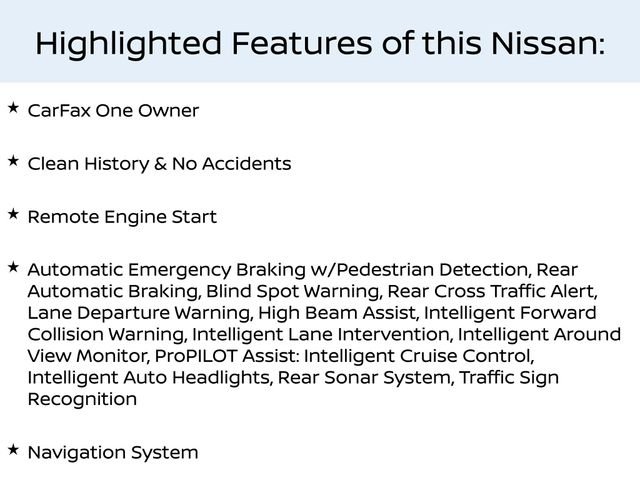Click the Rear Cross Traffic Alert text
Screen dimensions: 640x480
(491, 292)
